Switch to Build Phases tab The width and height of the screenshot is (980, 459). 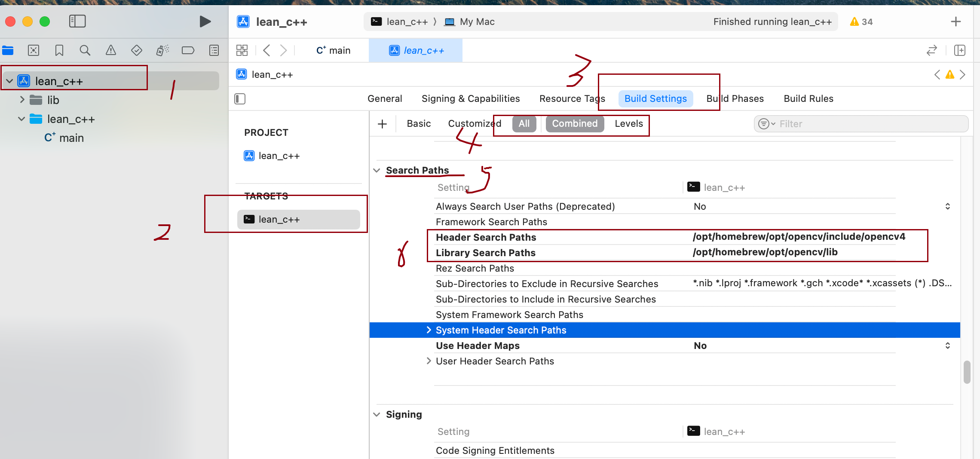point(735,99)
